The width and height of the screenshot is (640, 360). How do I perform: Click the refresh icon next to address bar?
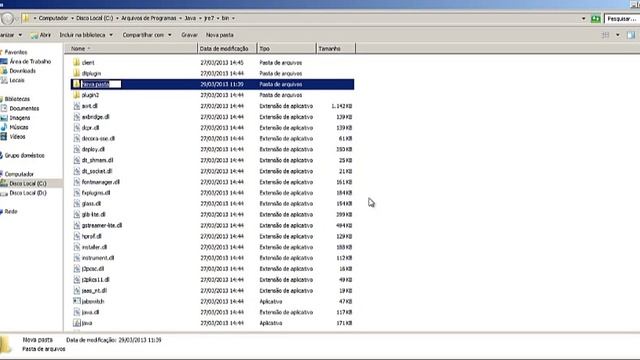pos(596,19)
